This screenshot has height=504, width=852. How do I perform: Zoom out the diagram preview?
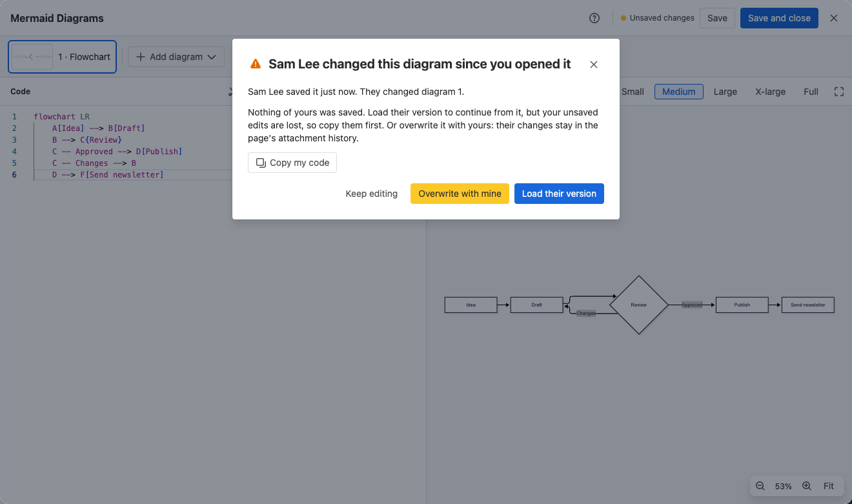pos(760,486)
